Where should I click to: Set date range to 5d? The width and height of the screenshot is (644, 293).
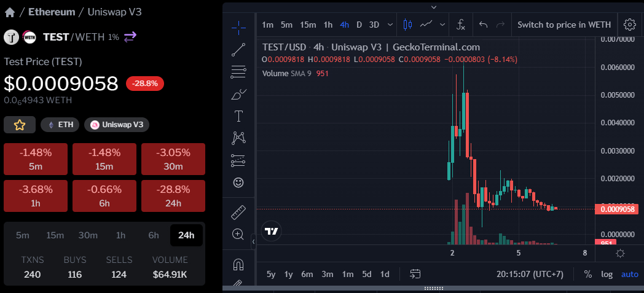pyautogui.click(x=367, y=274)
